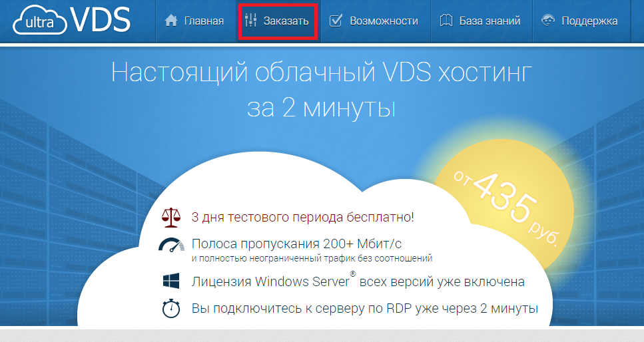Image resolution: width=644 pixels, height=342 pixels.
Task: Click the Windows logo icon
Action: point(171,281)
